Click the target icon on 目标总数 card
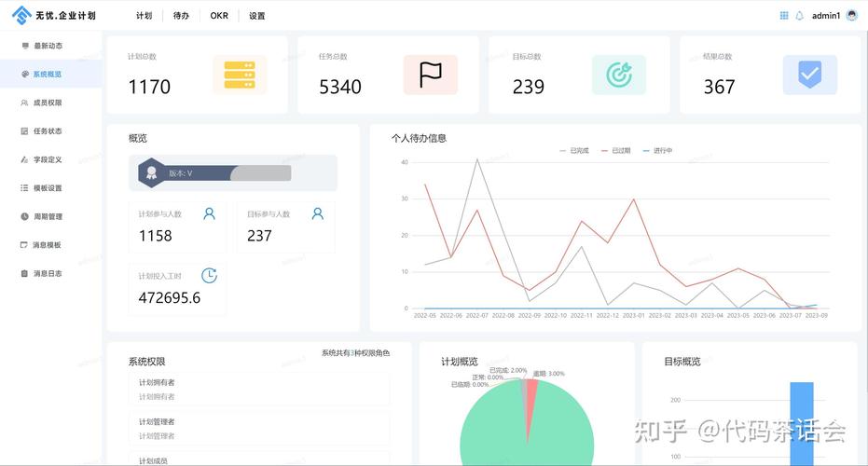The height and width of the screenshot is (466, 868). click(619, 75)
